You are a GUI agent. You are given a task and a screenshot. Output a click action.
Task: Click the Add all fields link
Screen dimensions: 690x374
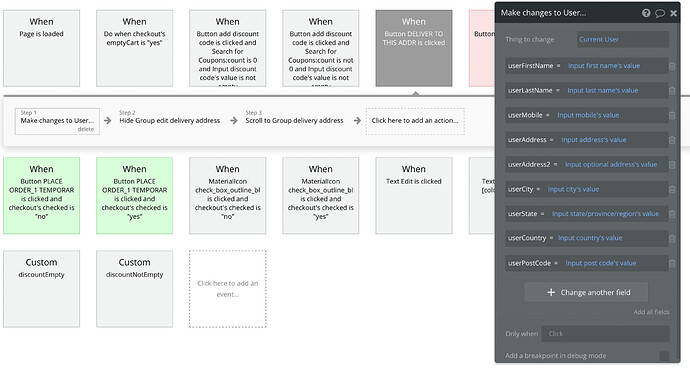point(651,312)
